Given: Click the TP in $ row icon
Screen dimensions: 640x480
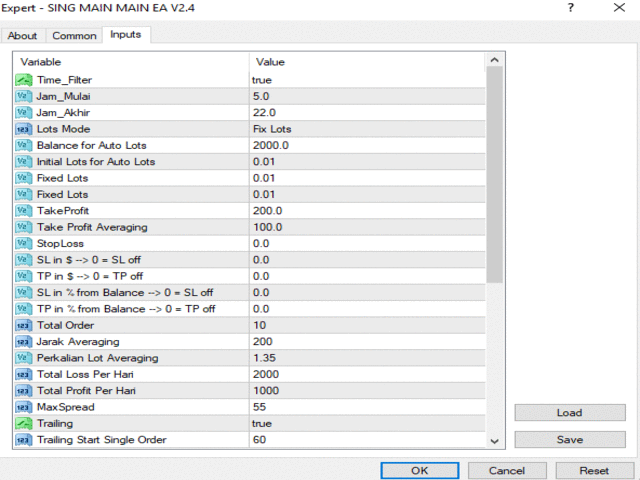Looking at the screenshot, I should (24, 276).
